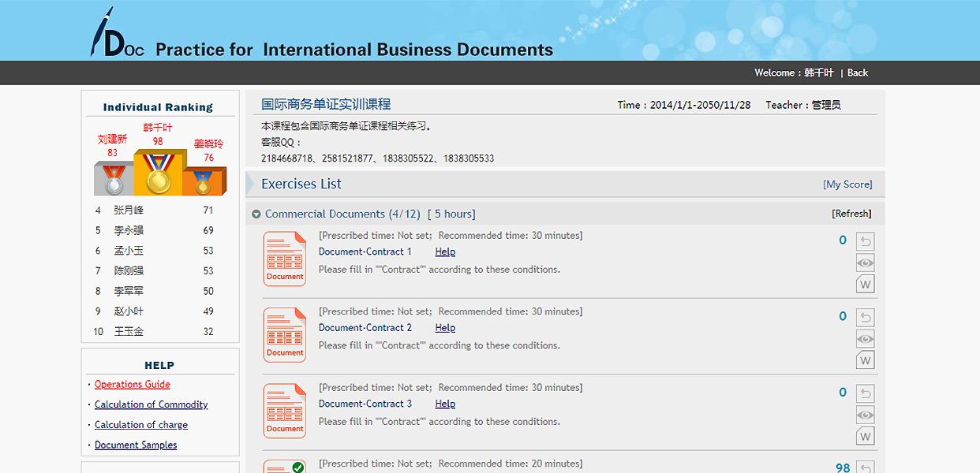Screen dimensions: 980x473
Task: Select the Document-Contract 1 exercise title
Action: click(x=365, y=251)
